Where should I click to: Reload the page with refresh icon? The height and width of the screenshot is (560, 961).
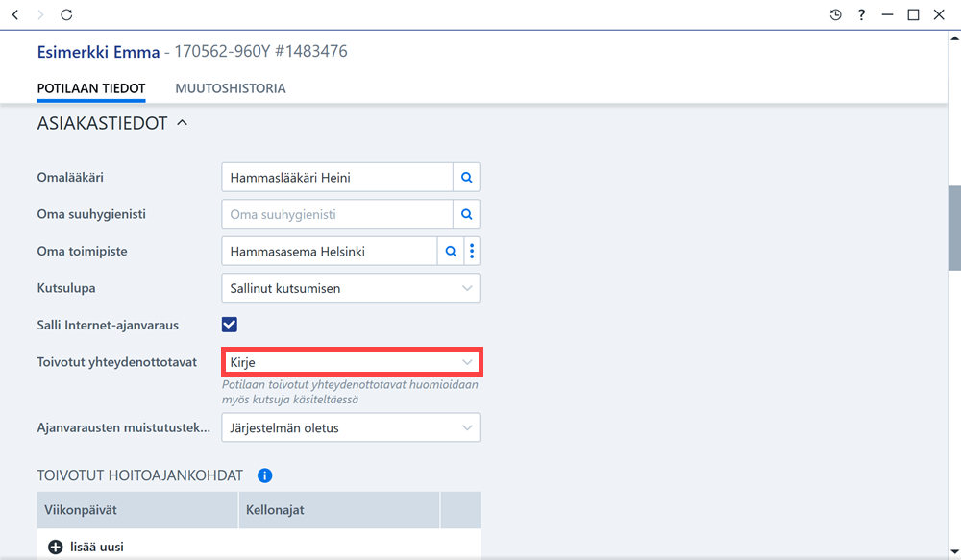point(66,14)
